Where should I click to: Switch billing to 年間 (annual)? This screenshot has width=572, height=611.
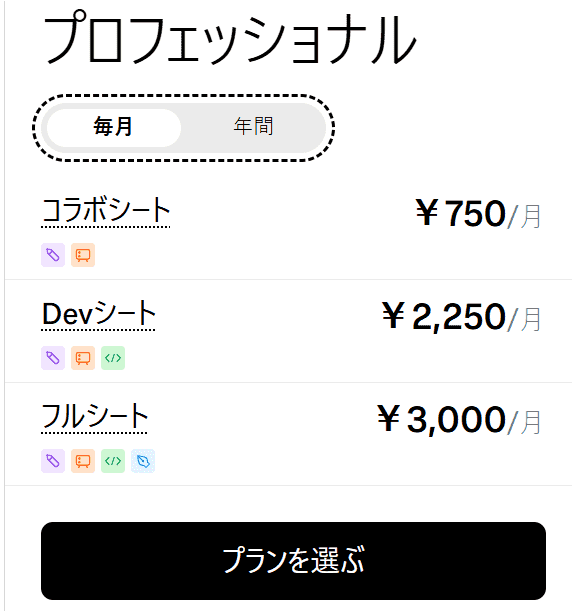253,127
